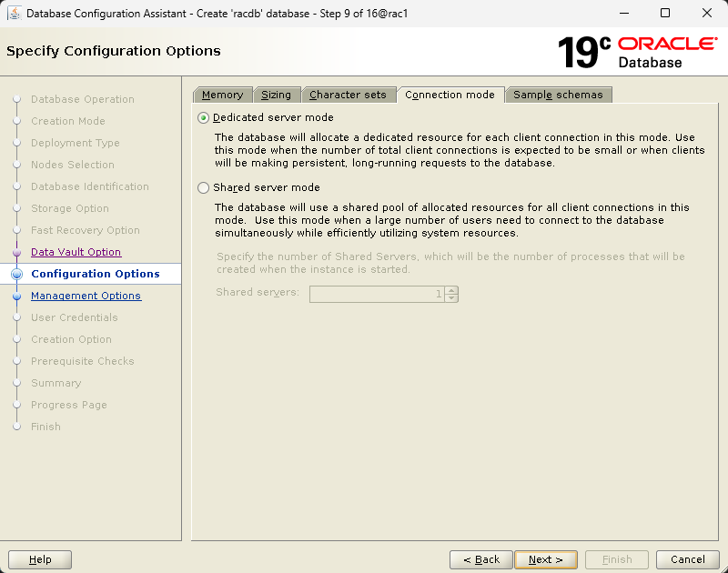Click the Deployment Type step label
Screen dimensions: 728x573
76,143
